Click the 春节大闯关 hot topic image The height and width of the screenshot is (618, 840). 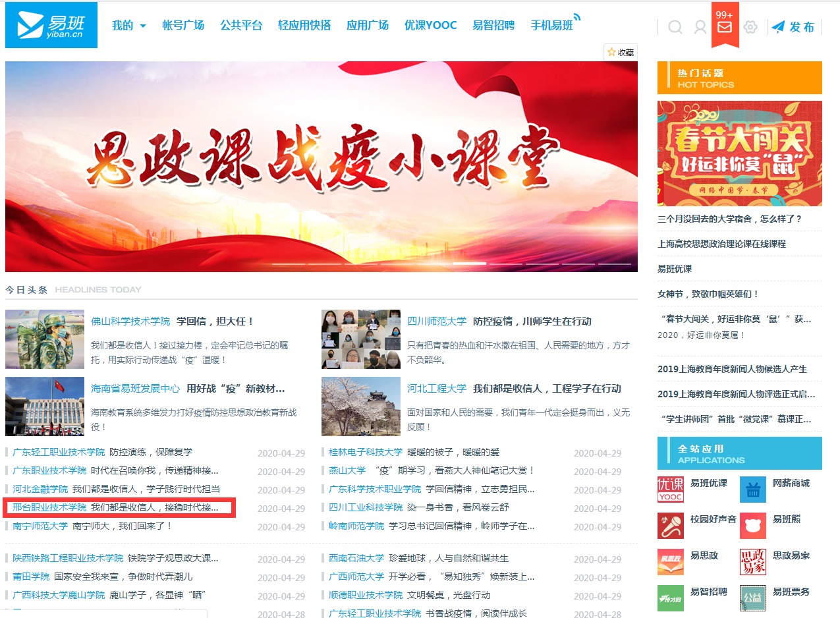(739, 154)
